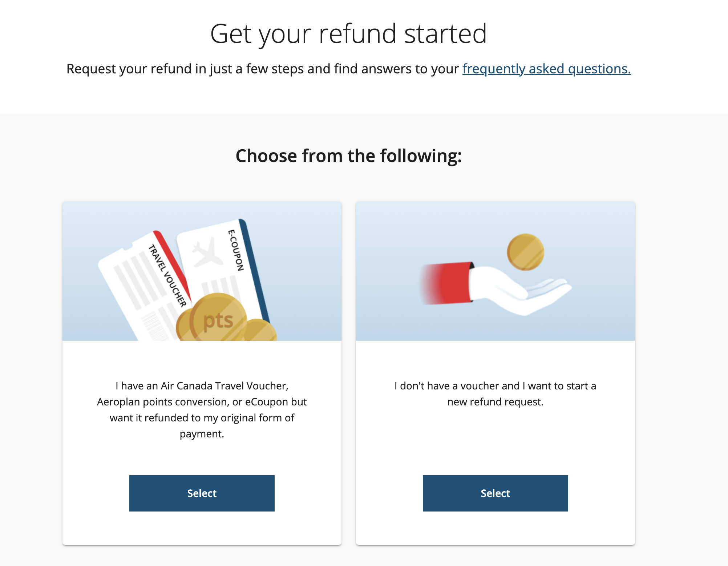Open the frequently asked questions link
The image size is (728, 566).
tap(546, 69)
